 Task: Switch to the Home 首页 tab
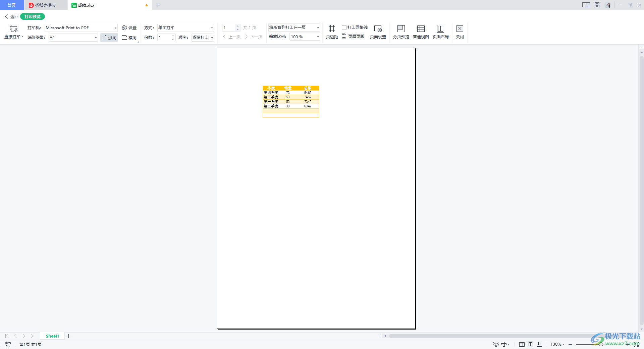(12, 5)
